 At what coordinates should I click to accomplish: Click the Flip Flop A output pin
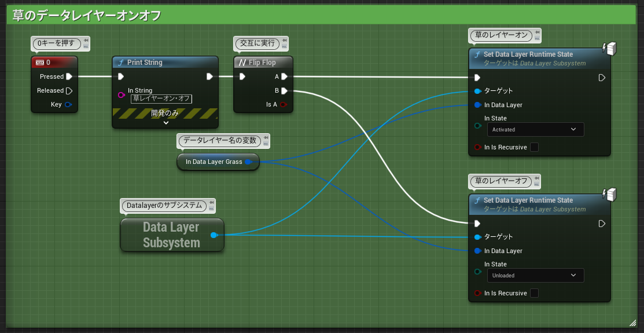click(x=284, y=76)
